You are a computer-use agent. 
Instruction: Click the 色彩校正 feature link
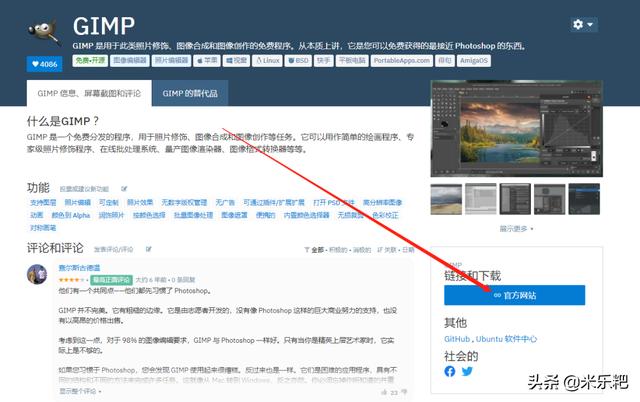385,215
